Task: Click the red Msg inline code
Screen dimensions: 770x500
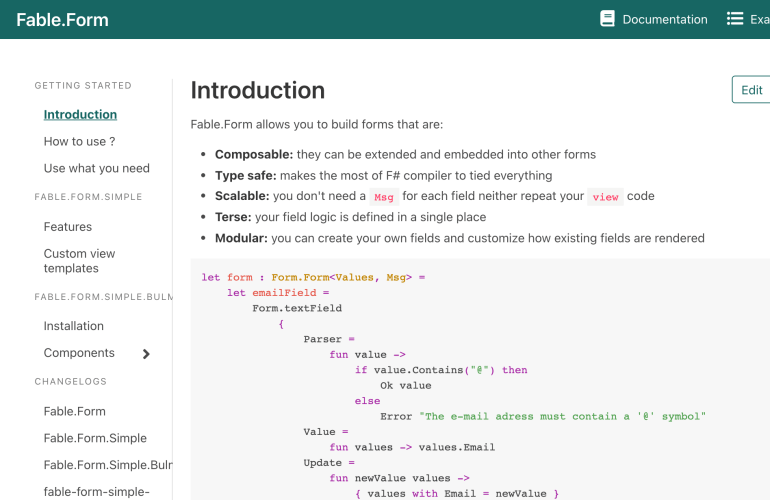Action: pyautogui.click(x=383, y=197)
